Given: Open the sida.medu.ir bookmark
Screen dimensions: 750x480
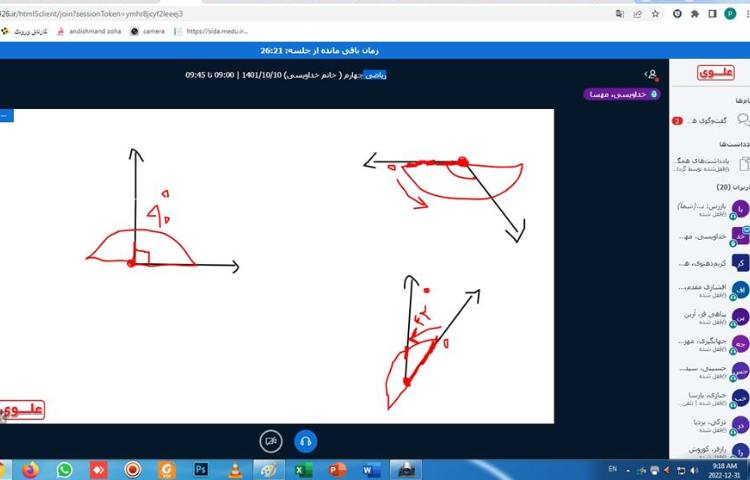Looking at the screenshot, I should (214, 31).
